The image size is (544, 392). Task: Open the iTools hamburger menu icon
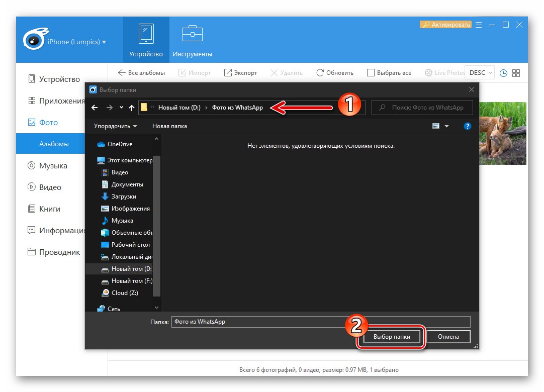click(479, 25)
